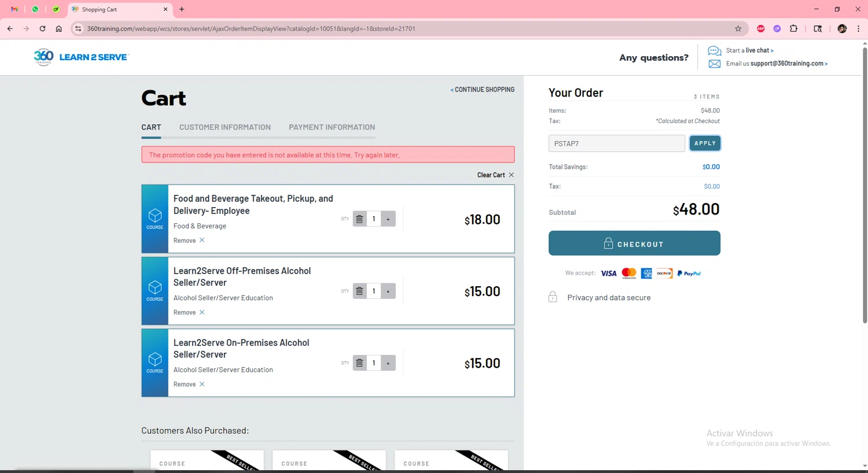Bookmark this page with the star icon

point(738,28)
